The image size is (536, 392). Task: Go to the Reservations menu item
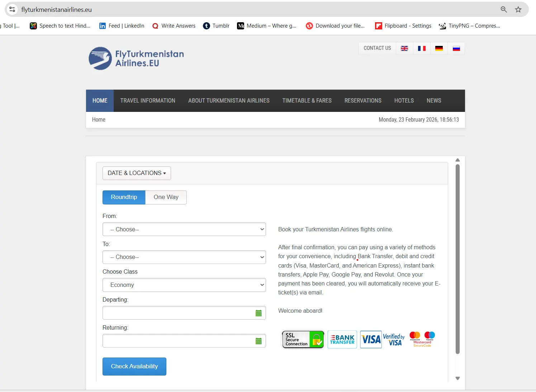click(x=363, y=101)
